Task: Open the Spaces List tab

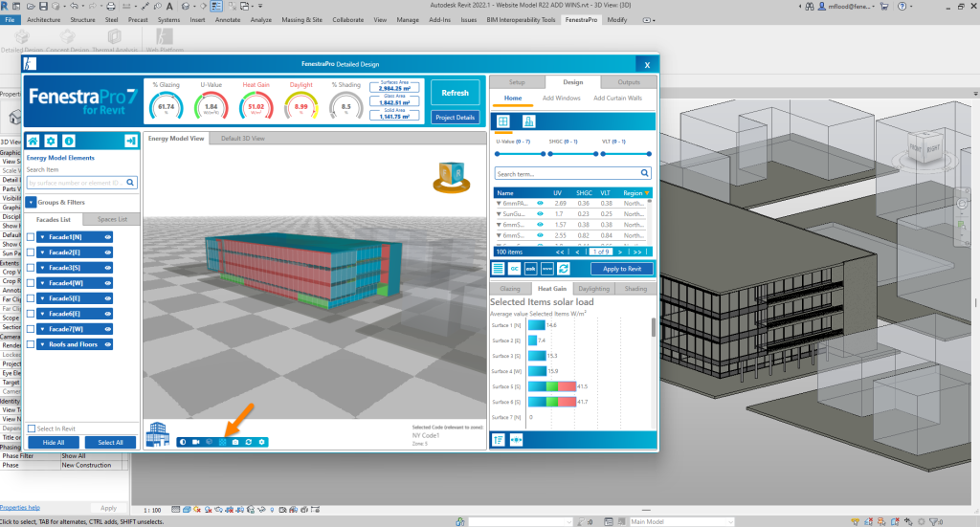Action: point(112,219)
